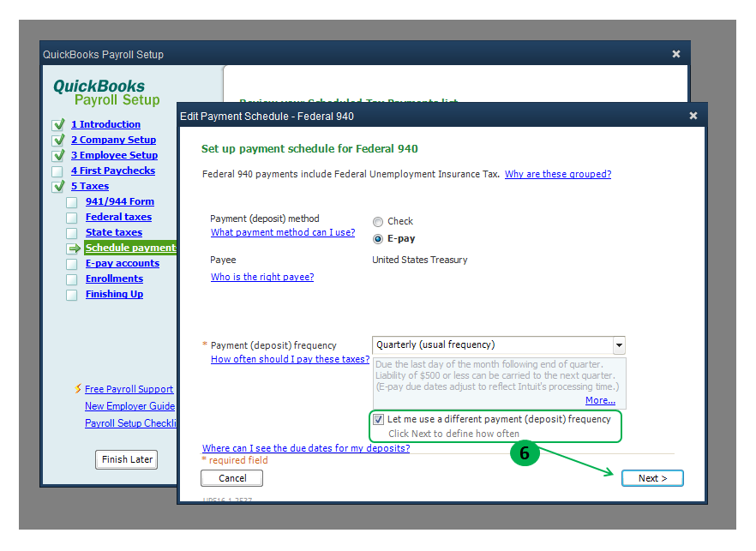The image size is (756, 551).
Task: Click the green checkmark beside 2 Company Setup
Action: tap(59, 141)
